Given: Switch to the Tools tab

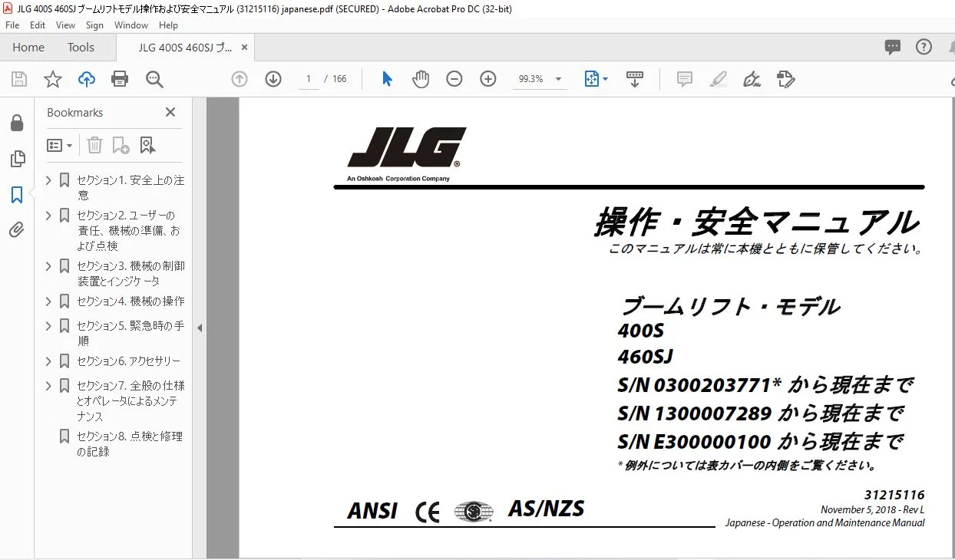Looking at the screenshot, I should [x=81, y=47].
